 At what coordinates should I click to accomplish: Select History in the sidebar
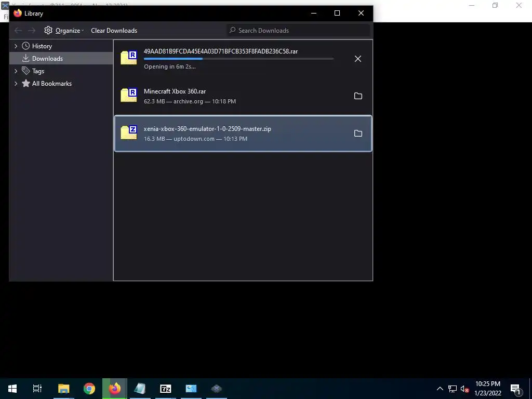coord(42,46)
